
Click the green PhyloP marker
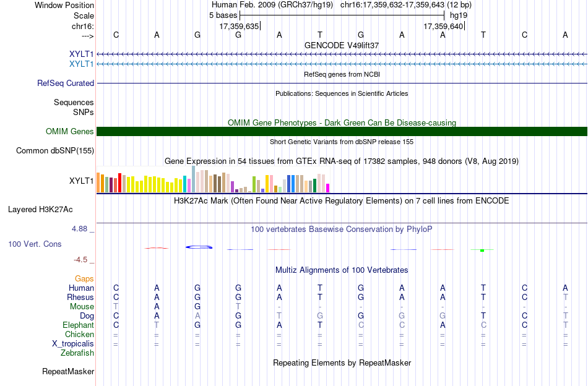(x=482, y=250)
